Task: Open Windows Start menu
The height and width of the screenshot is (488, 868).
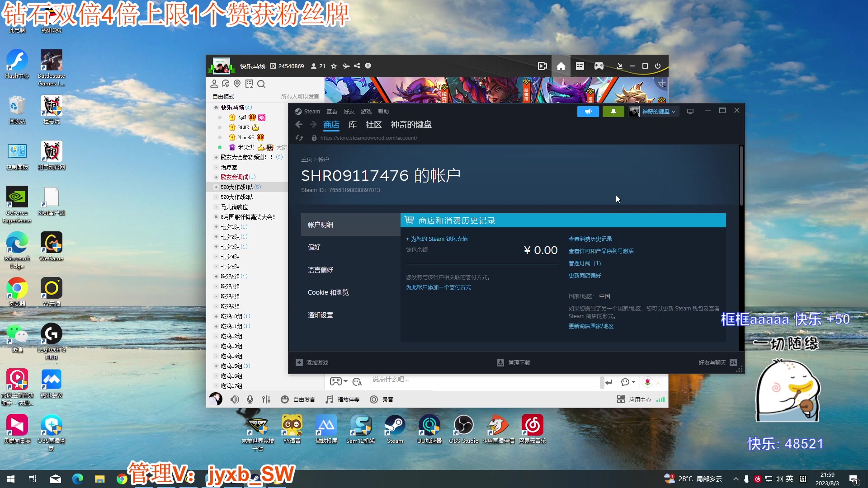Action: 11,479
